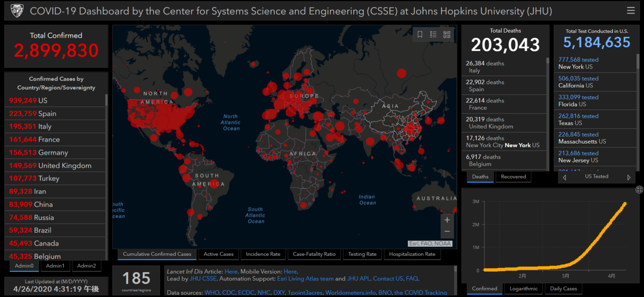Select France in confirmed cases list

(x=55, y=139)
